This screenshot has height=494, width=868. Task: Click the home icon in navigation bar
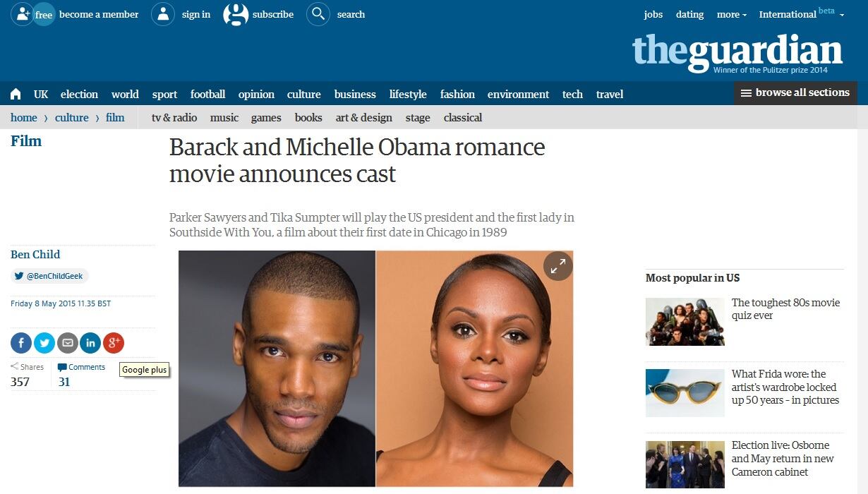point(16,94)
